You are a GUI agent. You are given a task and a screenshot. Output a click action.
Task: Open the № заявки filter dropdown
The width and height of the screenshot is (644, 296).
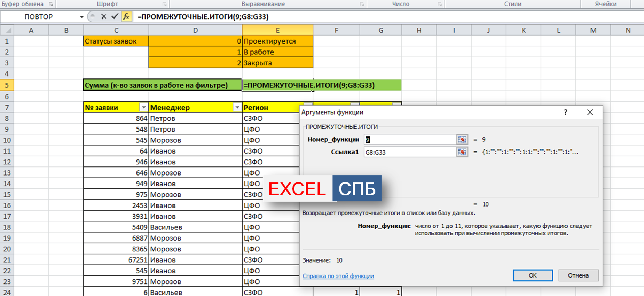[x=143, y=107]
